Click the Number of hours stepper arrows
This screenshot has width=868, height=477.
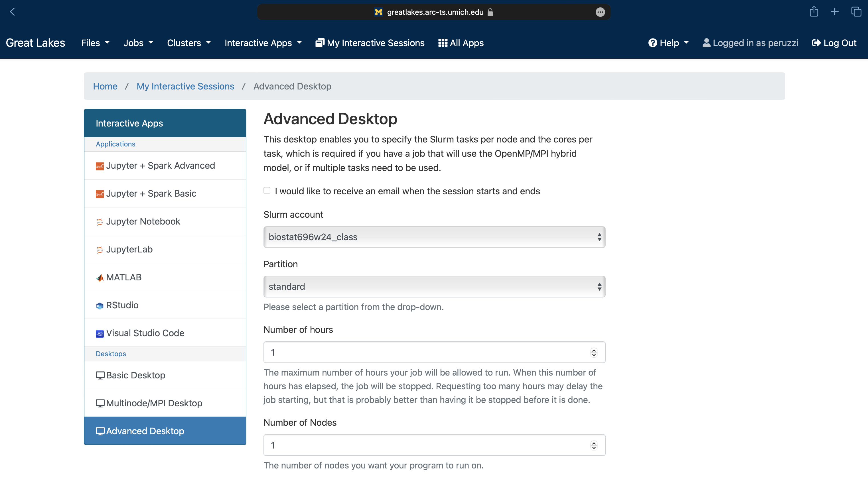tap(594, 352)
